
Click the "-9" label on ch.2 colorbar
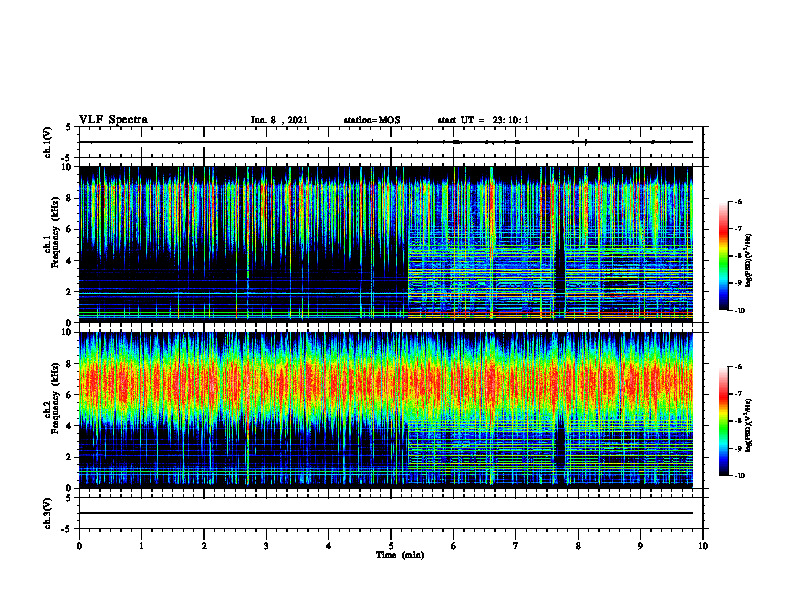(x=738, y=448)
